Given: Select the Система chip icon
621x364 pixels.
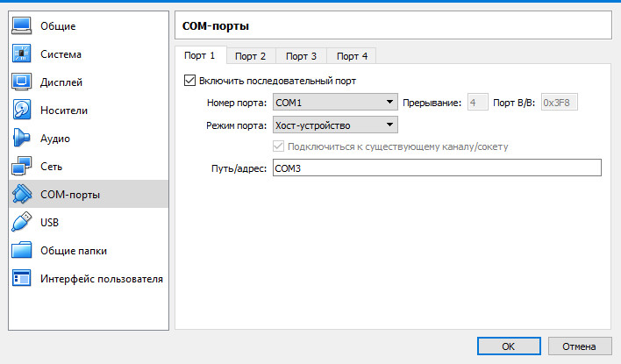Looking at the screenshot, I should point(23,54).
